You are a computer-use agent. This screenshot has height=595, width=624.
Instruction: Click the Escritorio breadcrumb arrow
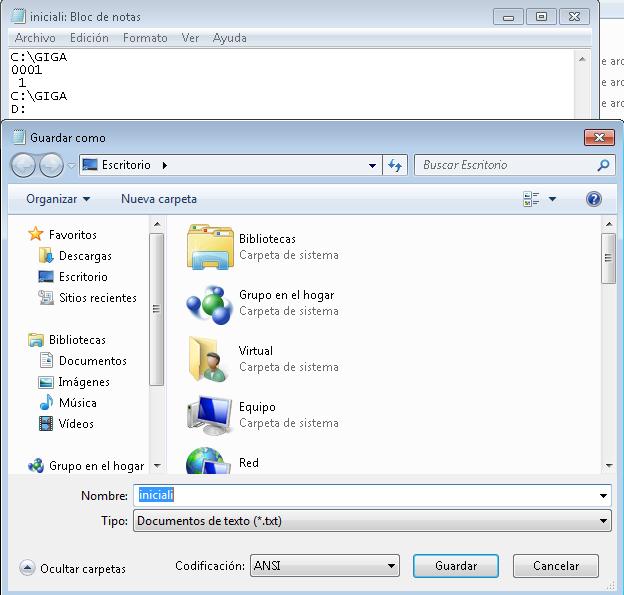click(165, 165)
